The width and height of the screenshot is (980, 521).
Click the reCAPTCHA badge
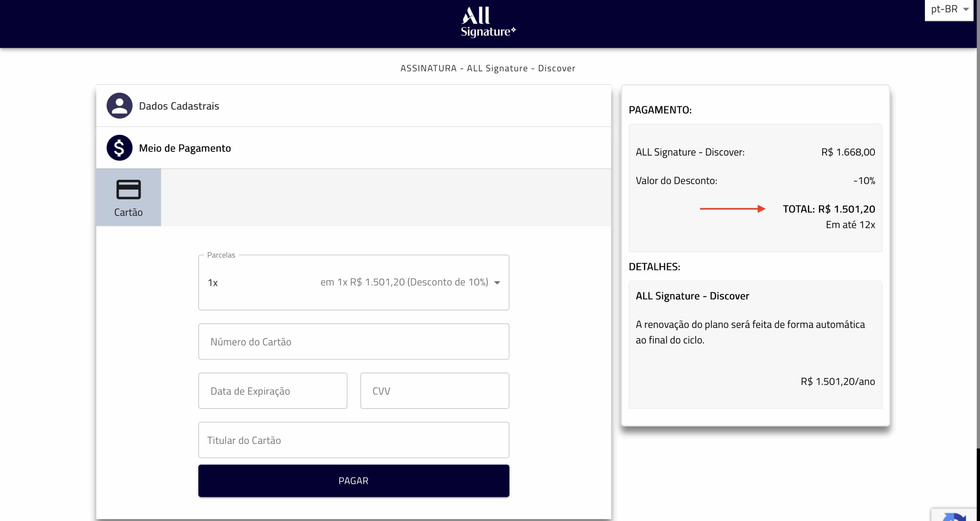pos(954,515)
